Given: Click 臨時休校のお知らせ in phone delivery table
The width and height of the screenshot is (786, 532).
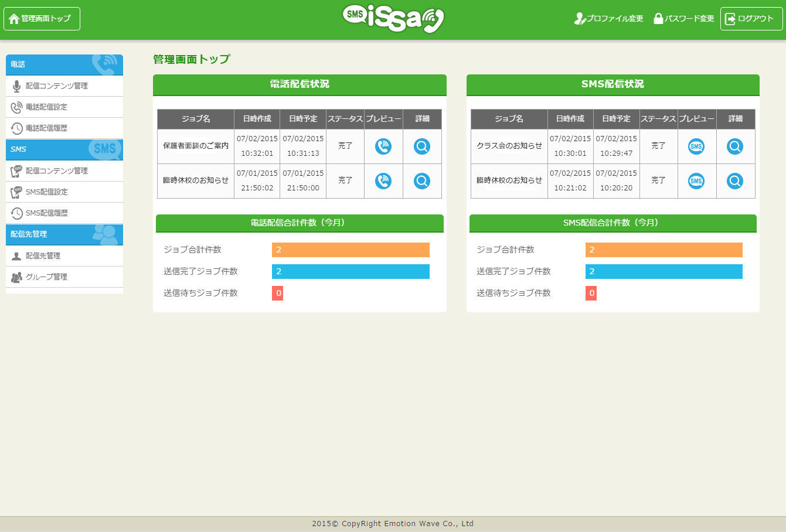Looking at the screenshot, I should pyautogui.click(x=196, y=180).
